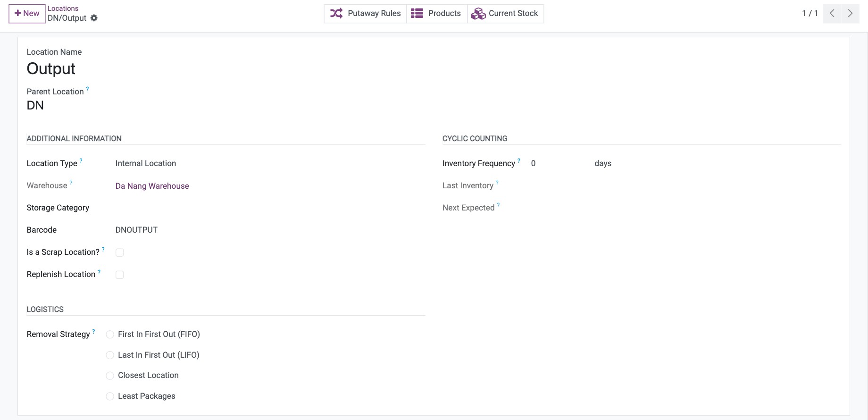View Current Stock for this location
The width and height of the screenshot is (868, 420).
tap(505, 13)
